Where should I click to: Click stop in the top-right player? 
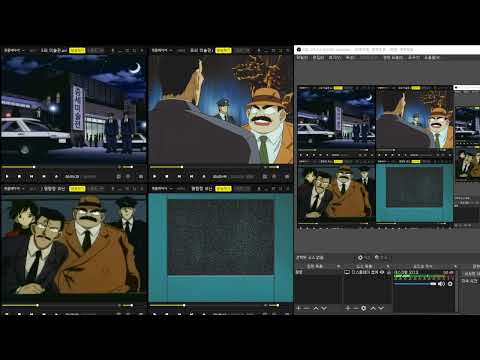pyautogui.click(x=167, y=176)
